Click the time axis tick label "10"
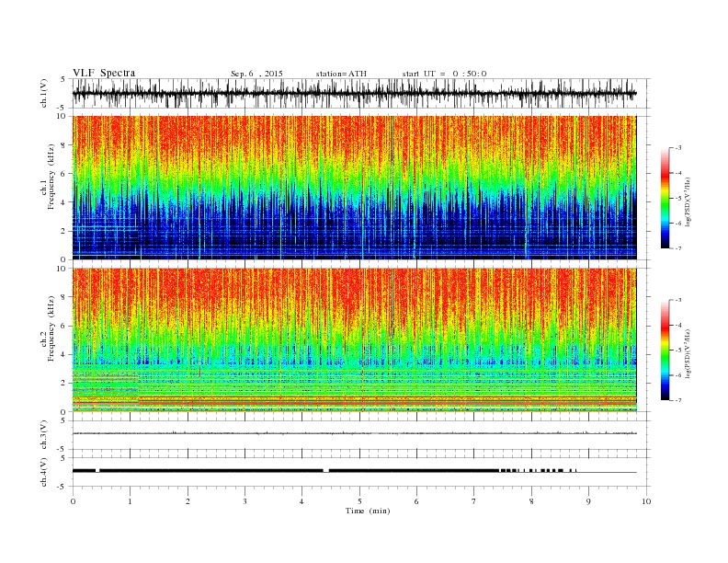728x563 pixels. (x=646, y=501)
